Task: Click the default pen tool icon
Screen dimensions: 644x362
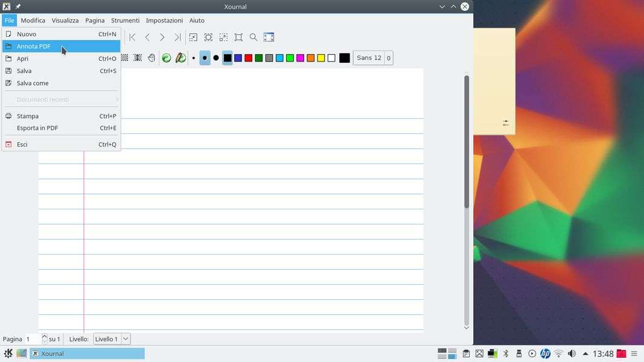Action: pos(180,58)
